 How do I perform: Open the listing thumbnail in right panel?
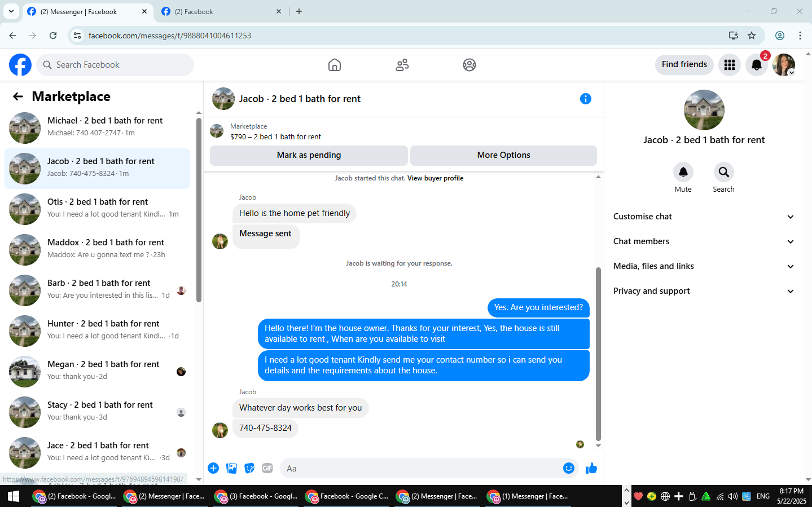tap(704, 110)
